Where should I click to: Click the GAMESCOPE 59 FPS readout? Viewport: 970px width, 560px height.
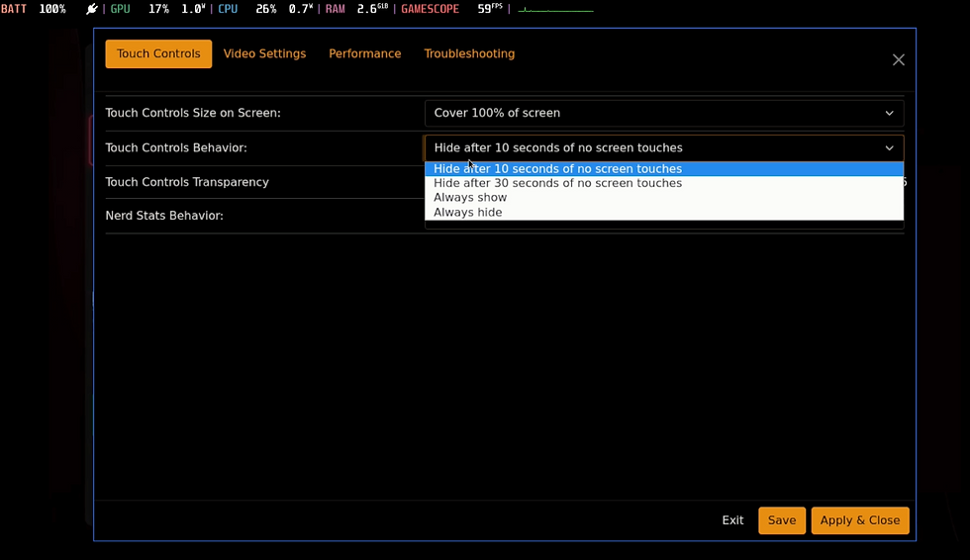click(451, 9)
